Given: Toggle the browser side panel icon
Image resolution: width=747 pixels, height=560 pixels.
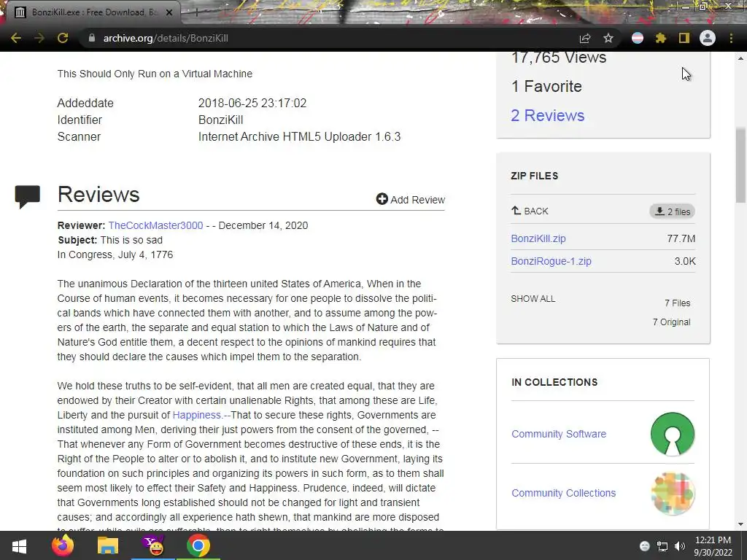Looking at the screenshot, I should [x=684, y=38].
